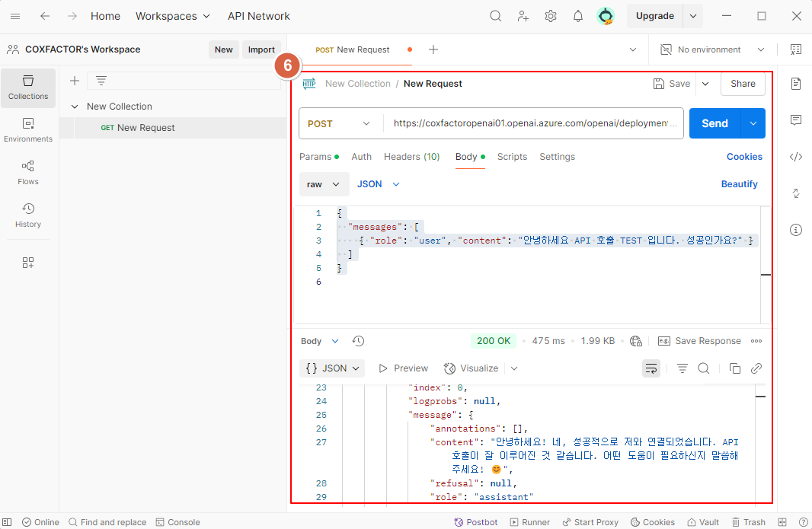812x529 pixels.
Task: Open the tabs list chevron
Action: (633, 49)
